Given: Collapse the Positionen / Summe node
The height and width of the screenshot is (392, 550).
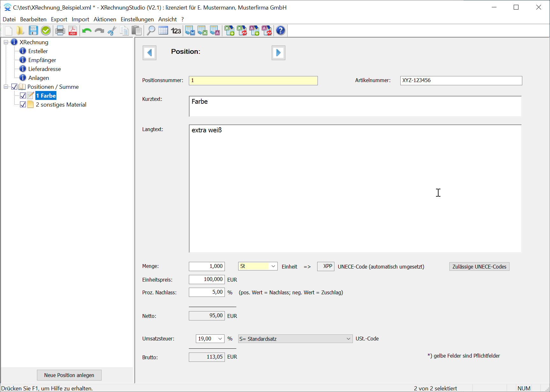Looking at the screenshot, I should click(x=6, y=87).
